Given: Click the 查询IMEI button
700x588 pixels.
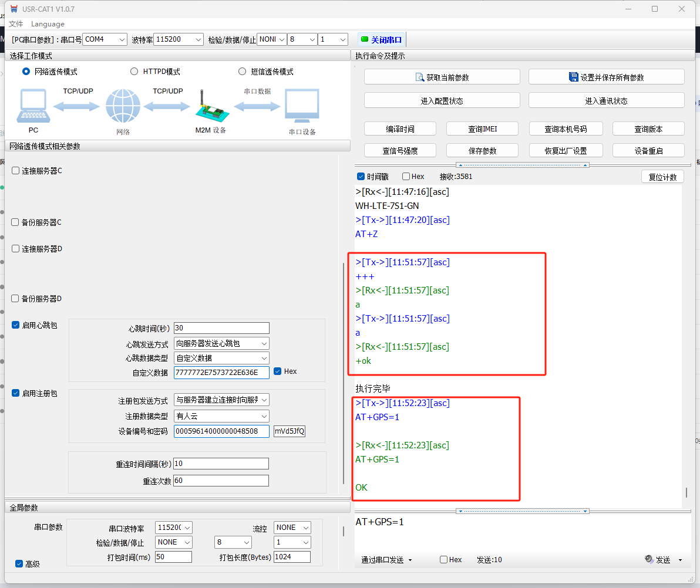Looking at the screenshot, I should [x=482, y=129].
